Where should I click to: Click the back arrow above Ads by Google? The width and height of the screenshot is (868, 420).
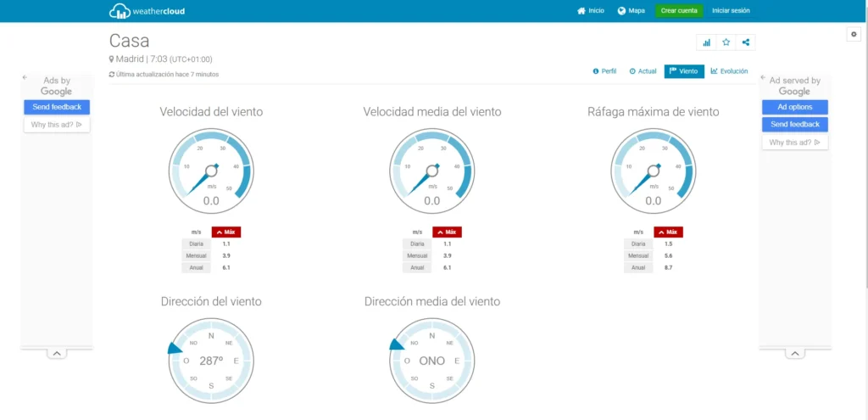point(25,77)
